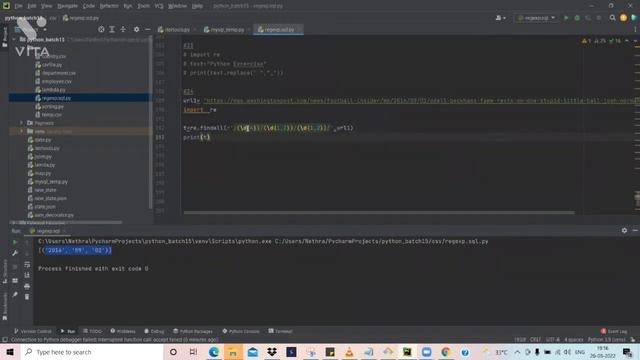Rerun the script with green Run panel arrow

[x=15, y=242]
